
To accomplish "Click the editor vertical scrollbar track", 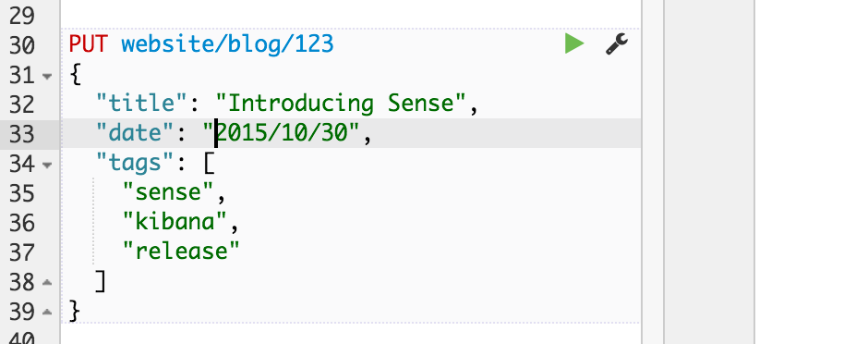I will [653, 172].
